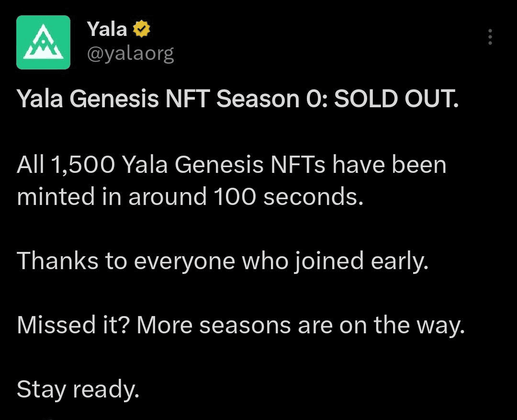Click the words "have been" in the post

click(389, 164)
